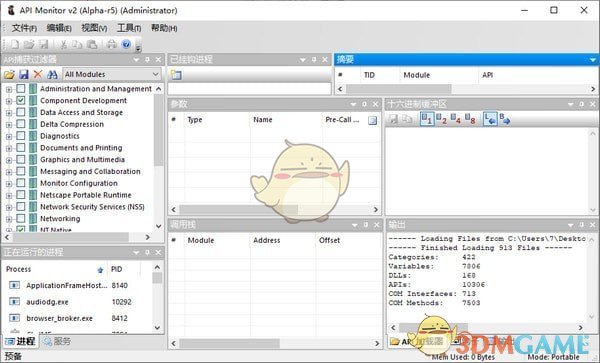
Task: Click the Copy toolbar icon in main toolbar
Action: point(77,44)
